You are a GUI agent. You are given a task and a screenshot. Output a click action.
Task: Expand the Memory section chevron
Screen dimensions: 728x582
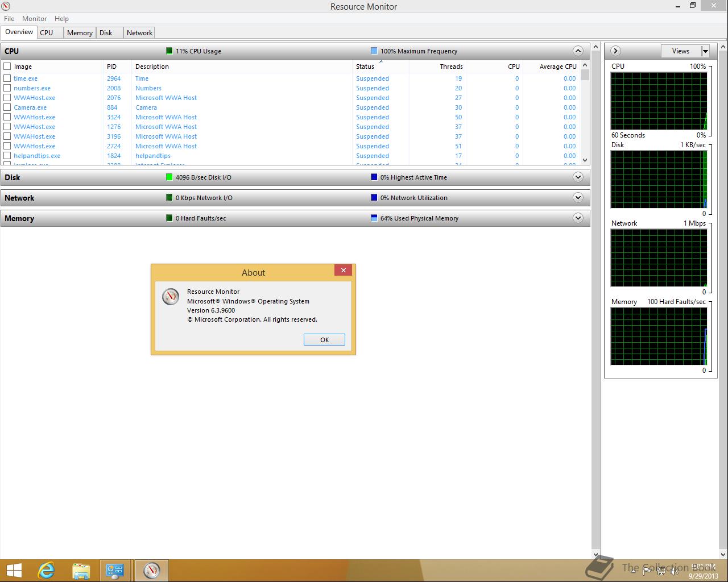(x=578, y=218)
